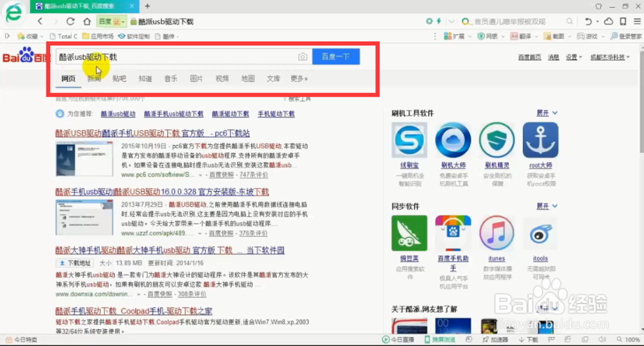Expand the 刷机工具软件 section with 展开
This screenshot has height=346, width=644.
[x=547, y=113]
